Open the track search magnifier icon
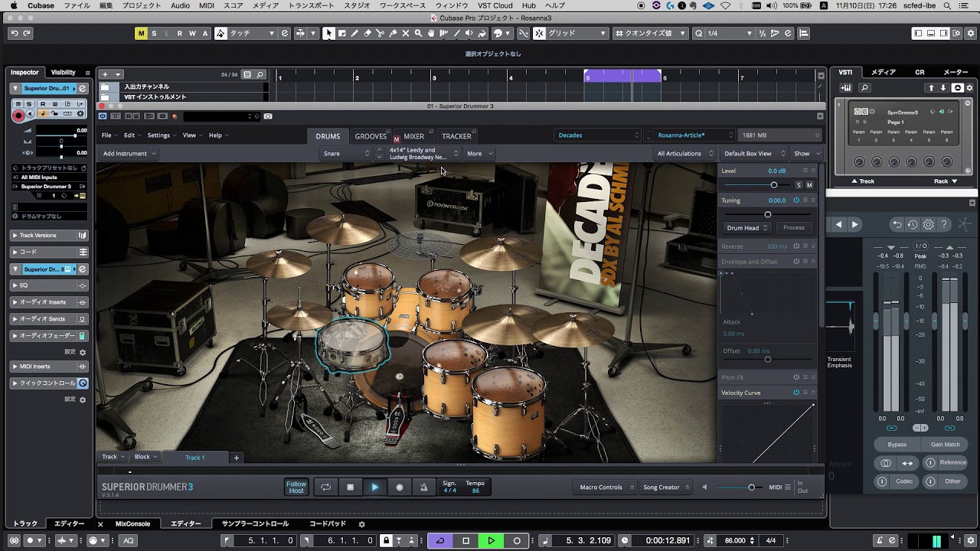 (260, 74)
